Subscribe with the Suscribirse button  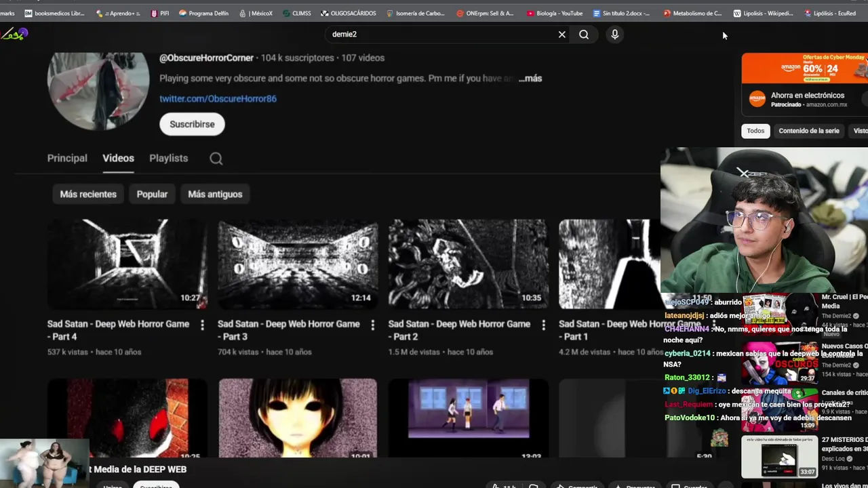[x=192, y=124]
